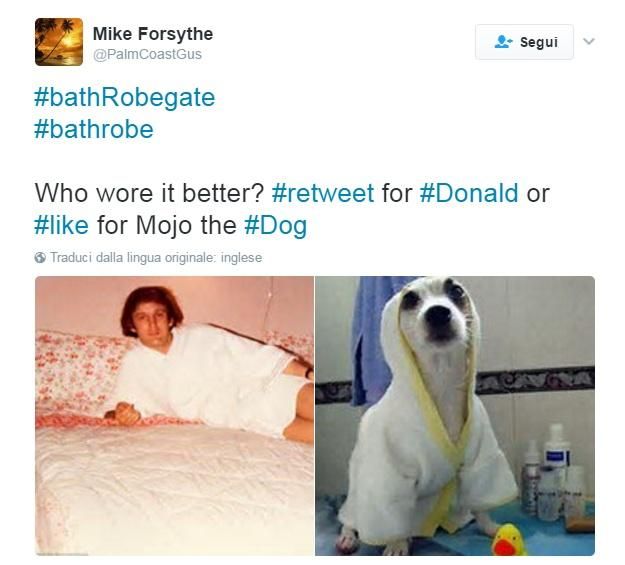Open Mike Forsythe's palm tree avatar

(x=59, y=42)
